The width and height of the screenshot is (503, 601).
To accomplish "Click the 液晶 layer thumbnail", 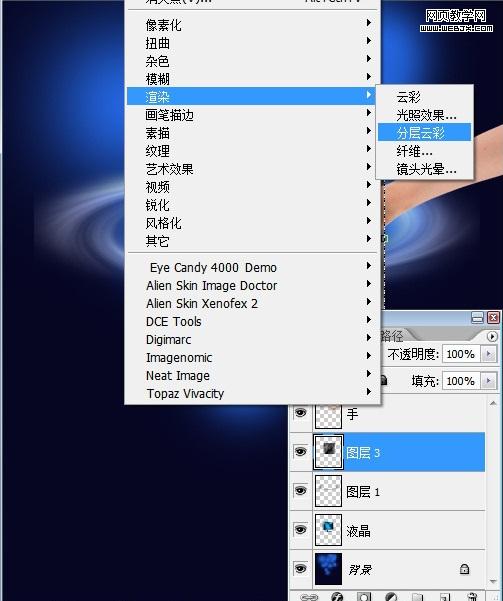I will click(328, 530).
